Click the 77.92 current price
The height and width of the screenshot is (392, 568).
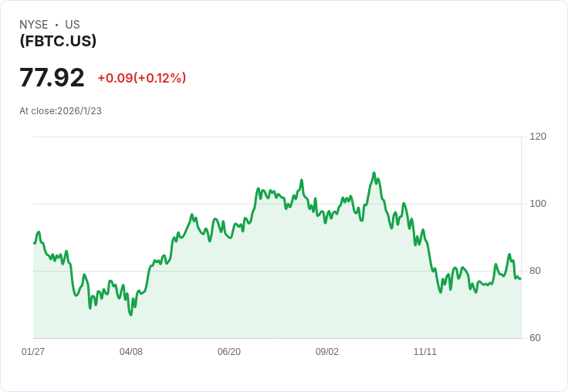52,78
